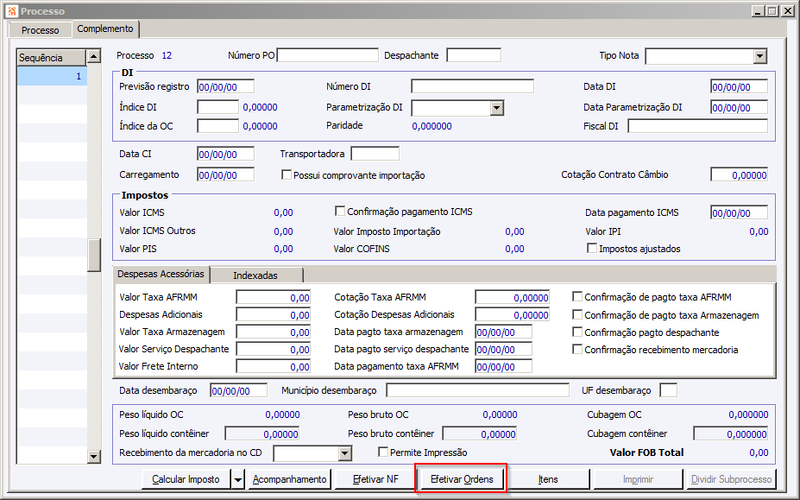Toggle Impostos ajustados checkbox
Viewport: 800px width, 500px height.
(x=592, y=248)
